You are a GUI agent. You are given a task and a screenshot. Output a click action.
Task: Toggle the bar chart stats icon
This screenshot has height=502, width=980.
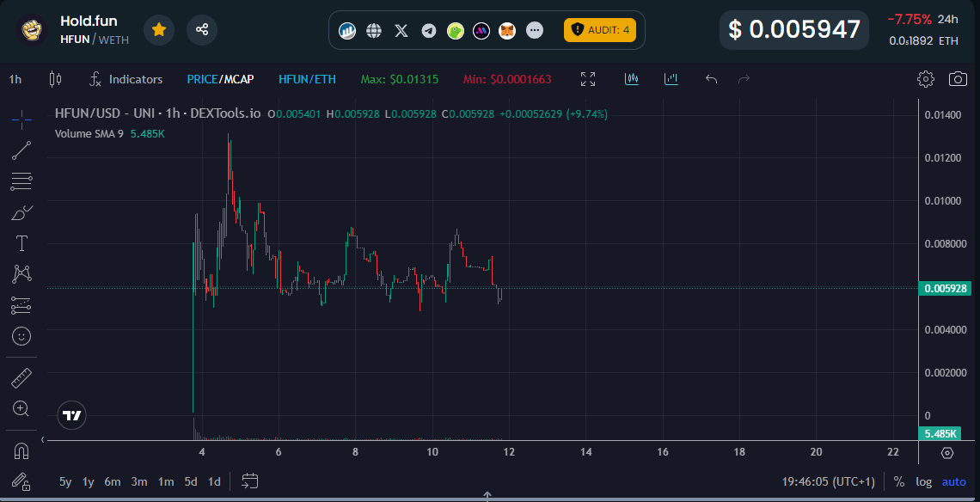pyautogui.click(x=671, y=79)
